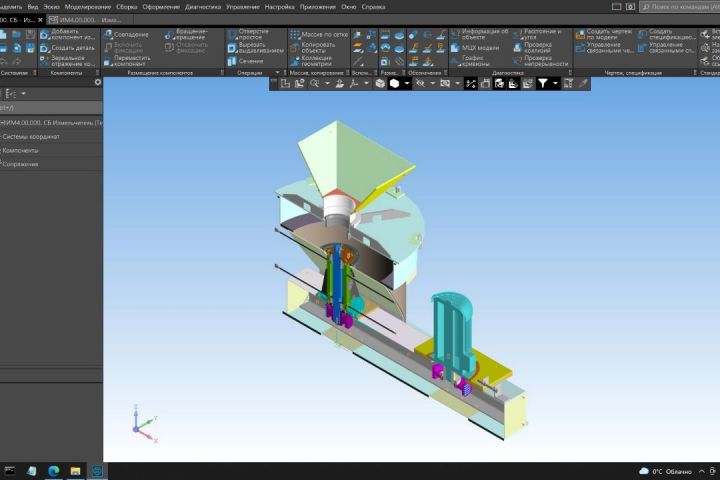This screenshot has width=720, height=480.
Task: Open File Explorer from the taskbar
Action: [75, 471]
